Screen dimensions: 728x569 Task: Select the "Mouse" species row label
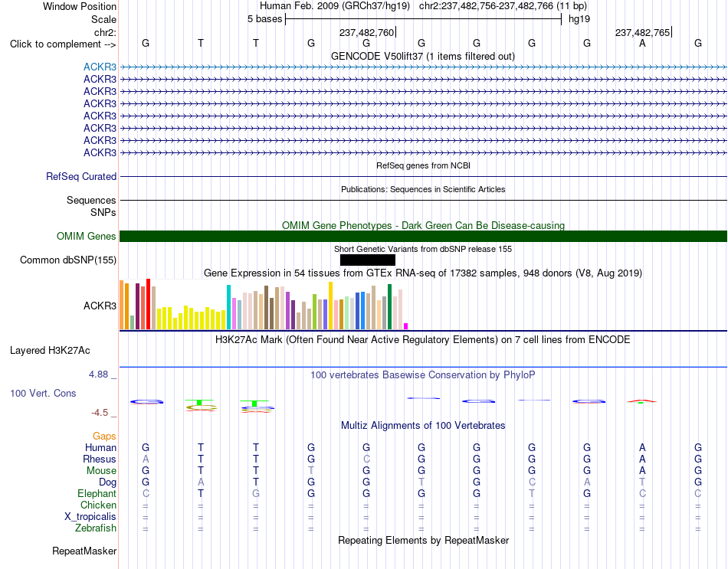(x=101, y=471)
